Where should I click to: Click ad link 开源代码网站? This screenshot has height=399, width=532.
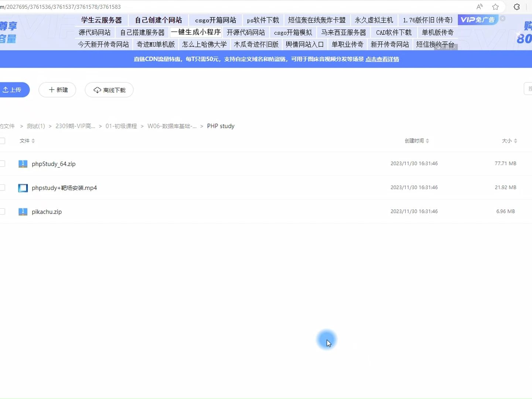[x=246, y=33]
